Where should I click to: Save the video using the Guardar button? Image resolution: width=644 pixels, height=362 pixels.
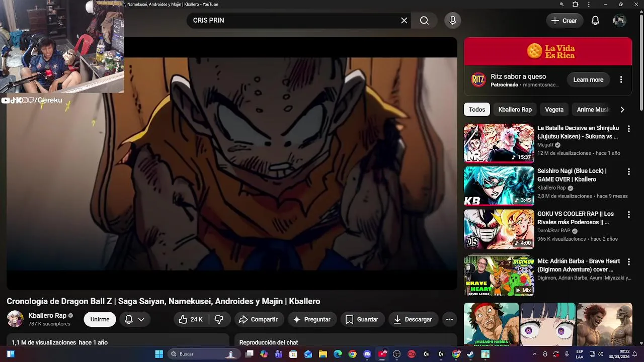point(362,319)
